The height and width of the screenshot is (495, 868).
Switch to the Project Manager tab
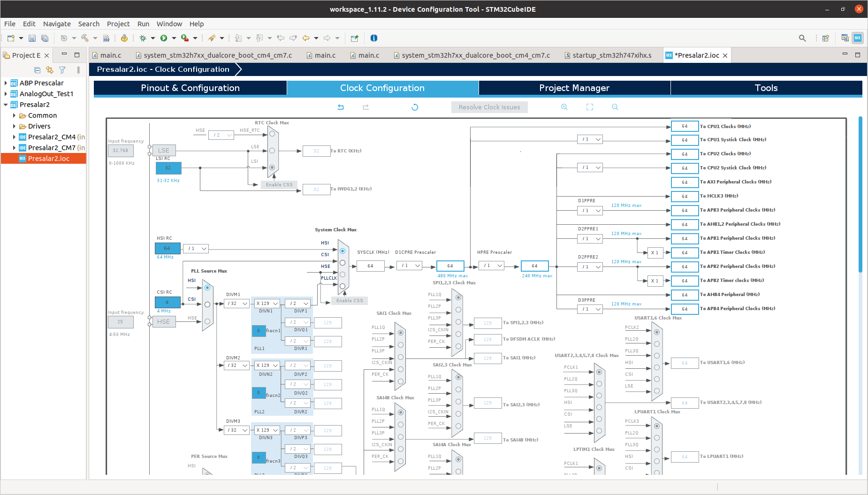[x=574, y=88]
